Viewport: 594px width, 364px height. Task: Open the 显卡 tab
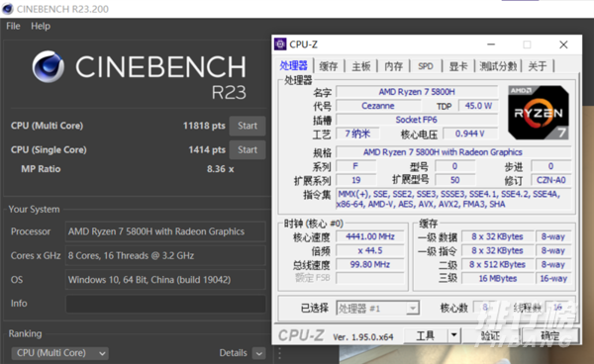pyautogui.click(x=458, y=66)
